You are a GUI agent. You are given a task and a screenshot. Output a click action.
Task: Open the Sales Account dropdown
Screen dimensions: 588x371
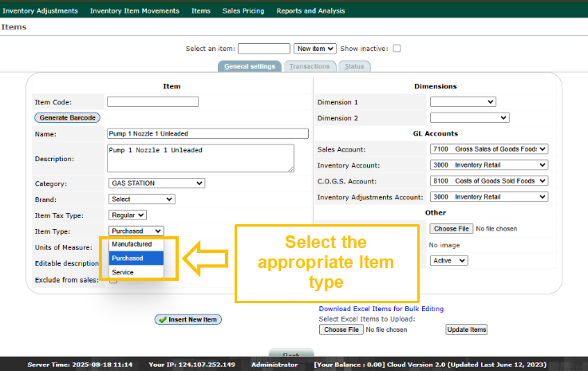[489, 149]
